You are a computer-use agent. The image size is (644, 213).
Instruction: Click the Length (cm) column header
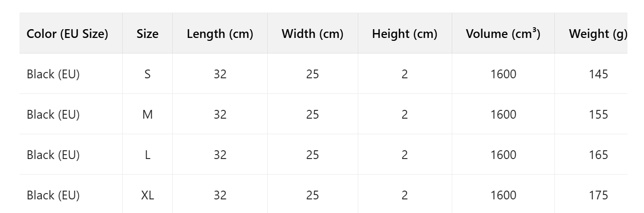[220, 34]
